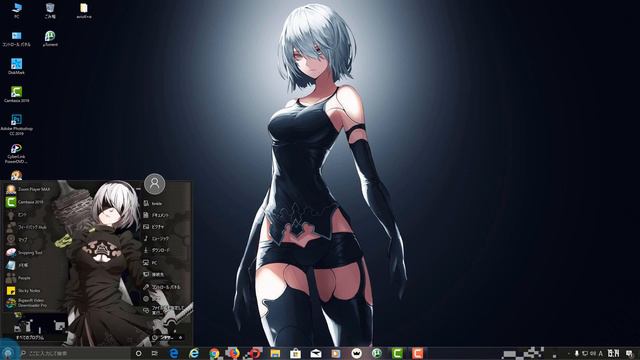This screenshot has height=360, width=640.
Task: Open the Action Center notifications icon
Action: tap(629, 353)
